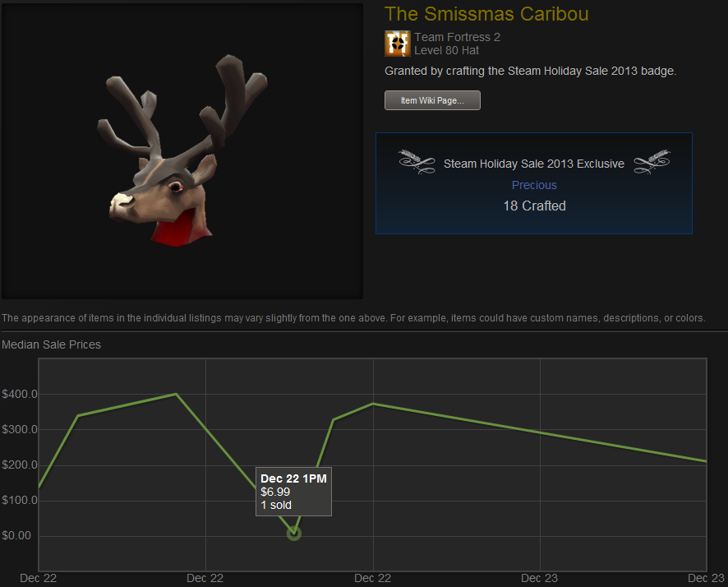This screenshot has width=728, height=587.
Task: Click the Team Fortress 2 game icon
Action: [x=398, y=44]
